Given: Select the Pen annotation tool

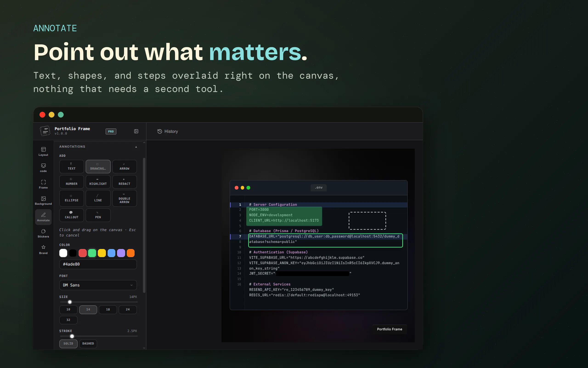Looking at the screenshot, I should coord(98,215).
